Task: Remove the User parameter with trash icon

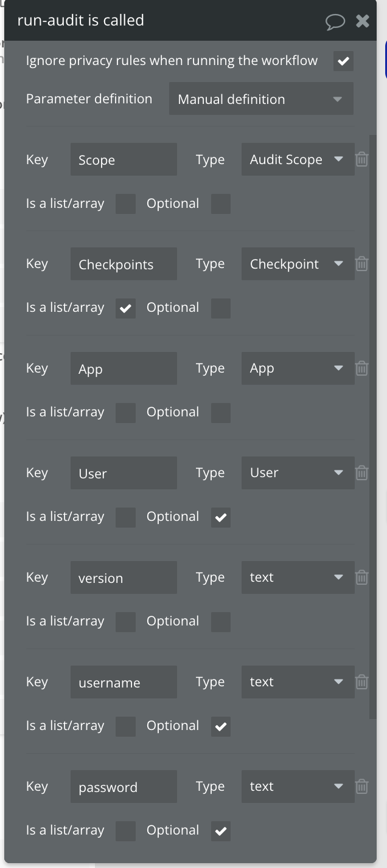Action: 361,473
